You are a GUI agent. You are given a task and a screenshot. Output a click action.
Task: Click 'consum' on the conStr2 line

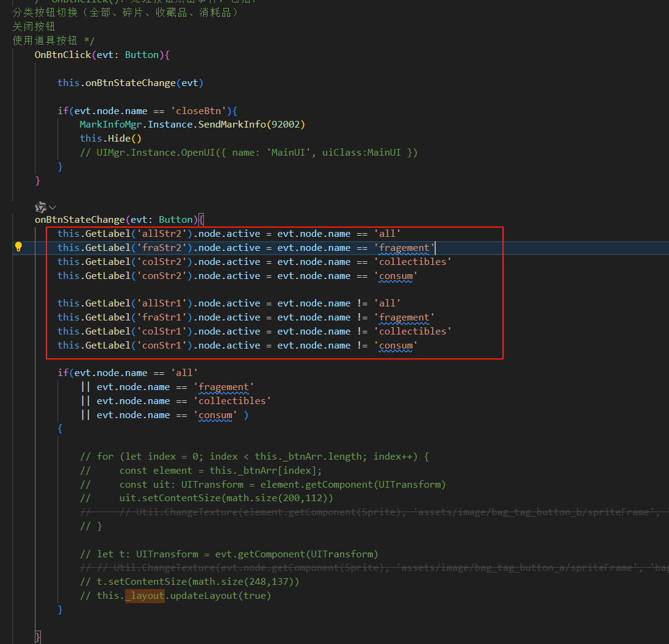point(396,276)
